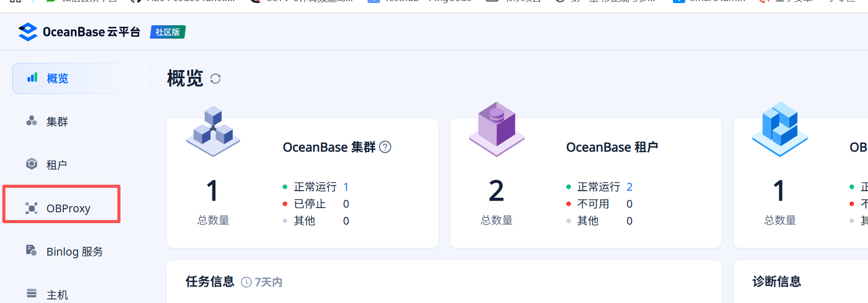Click the clock icon beside 7天内

(247, 282)
